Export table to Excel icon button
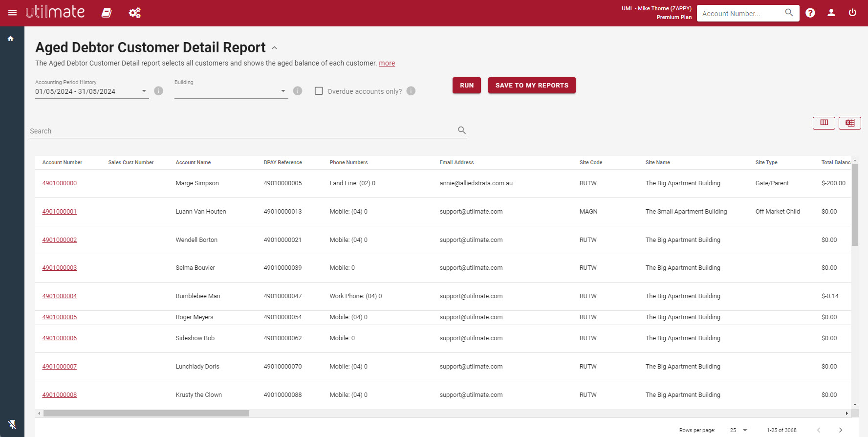The image size is (868, 437). pyautogui.click(x=850, y=123)
